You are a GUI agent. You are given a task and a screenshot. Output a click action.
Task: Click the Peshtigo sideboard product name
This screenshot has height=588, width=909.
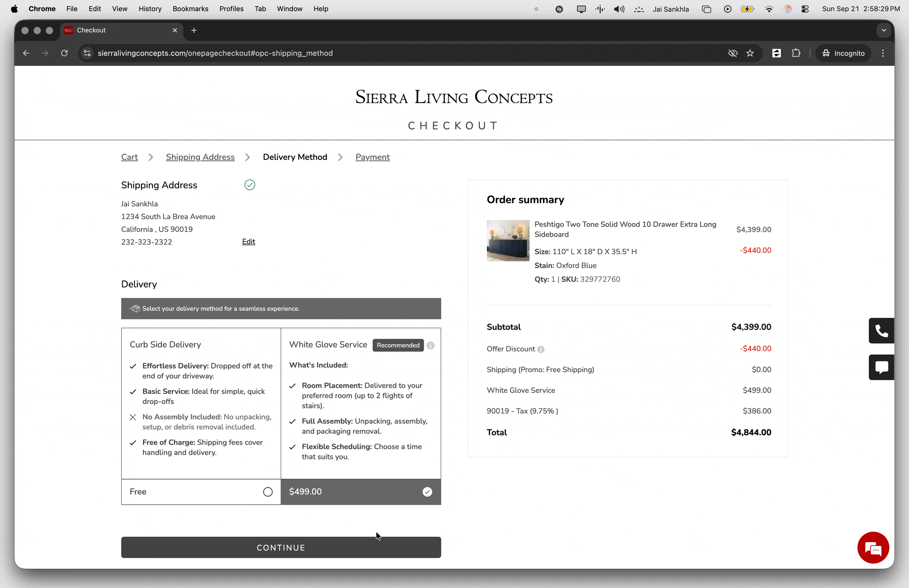point(625,229)
